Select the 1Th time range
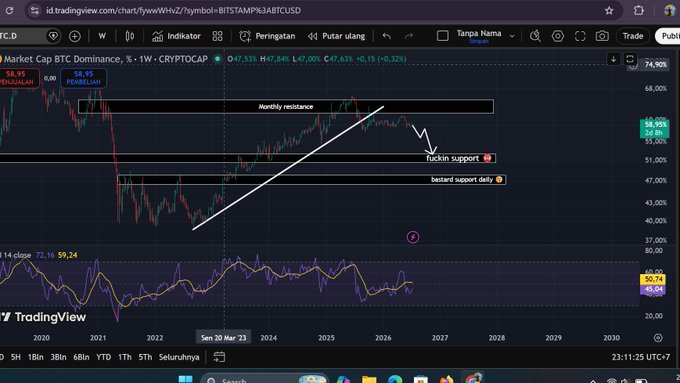The height and width of the screenshot is (383, 680). pos(125,357)
